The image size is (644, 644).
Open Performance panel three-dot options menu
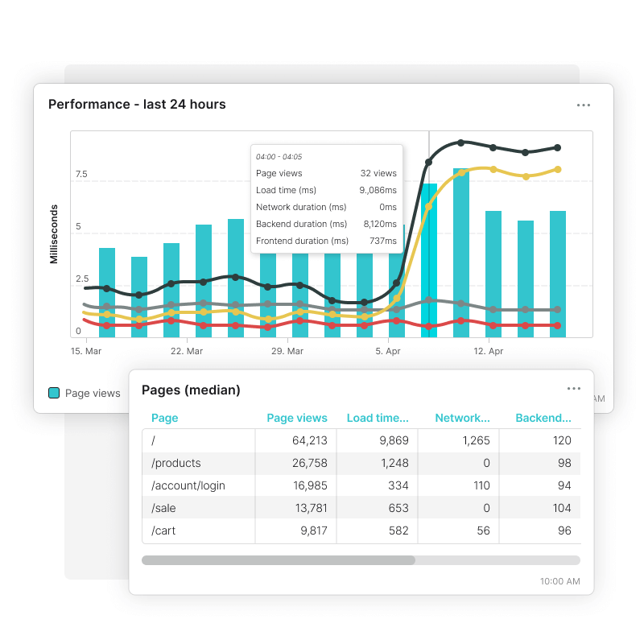point(584,105)
